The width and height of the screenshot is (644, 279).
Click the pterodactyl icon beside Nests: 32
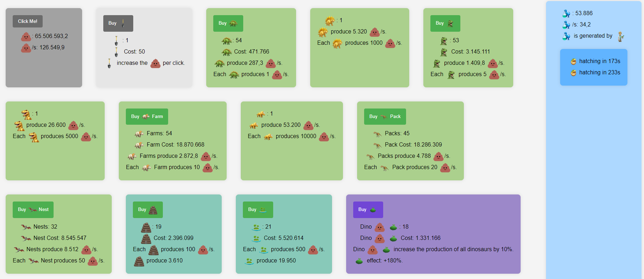point(26,227)
